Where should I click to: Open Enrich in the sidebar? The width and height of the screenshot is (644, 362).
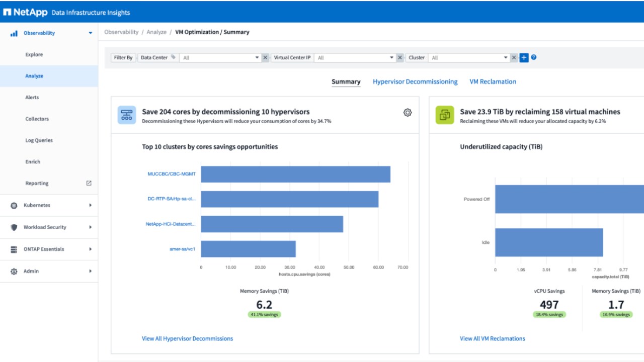(x=33, y=162)
